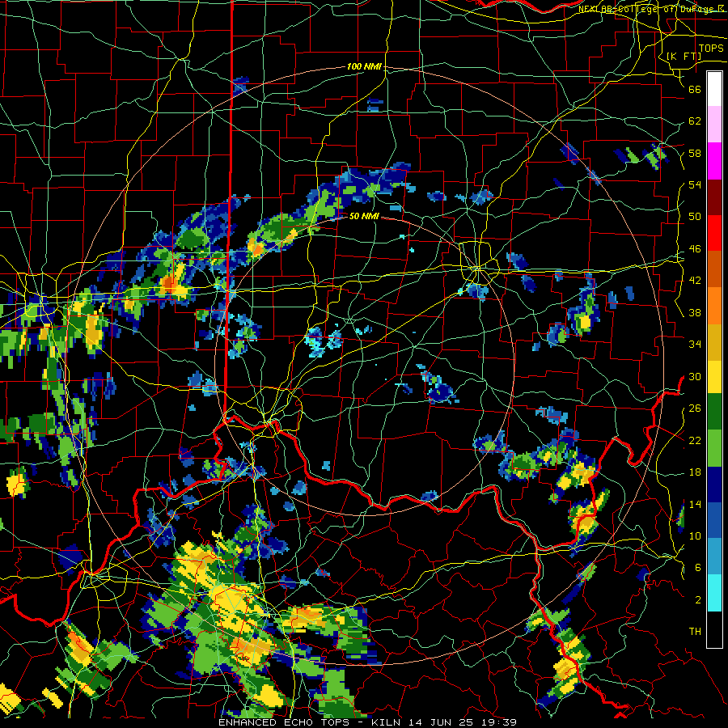Click the legend value "34"
This screenshot has height=728, width=728.
(695, 345)
